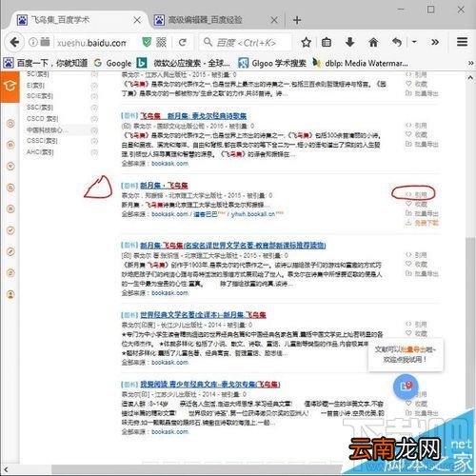The height and width of the screenshot is (476, 476).
Task: Open result 世界经典文学名著(全译本)-新月集 飞鸟集
Action: tap(203, 315)
